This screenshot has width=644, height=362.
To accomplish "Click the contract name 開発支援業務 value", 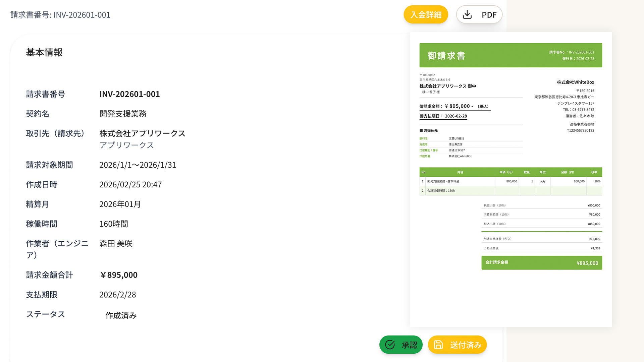I will 123,114.
